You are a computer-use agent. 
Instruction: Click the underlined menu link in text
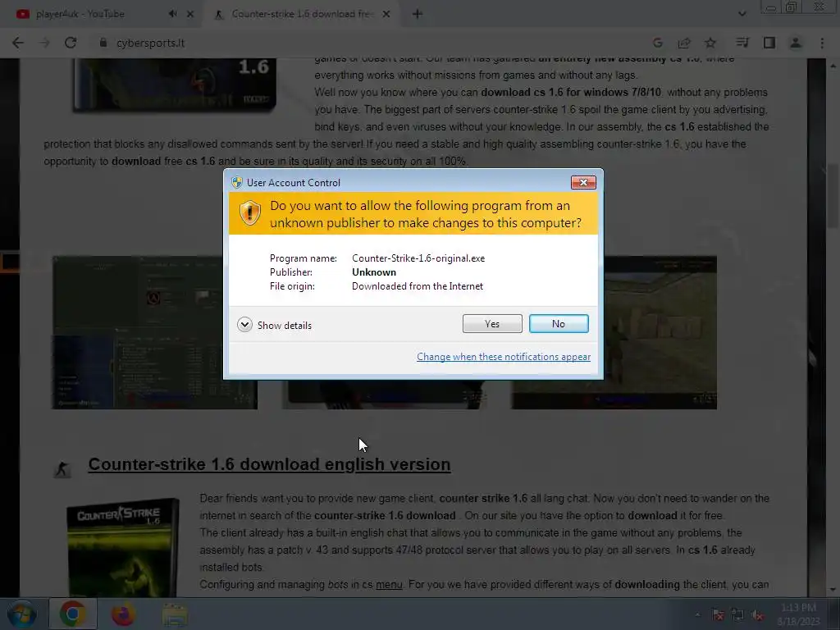(x=389, y=584)
